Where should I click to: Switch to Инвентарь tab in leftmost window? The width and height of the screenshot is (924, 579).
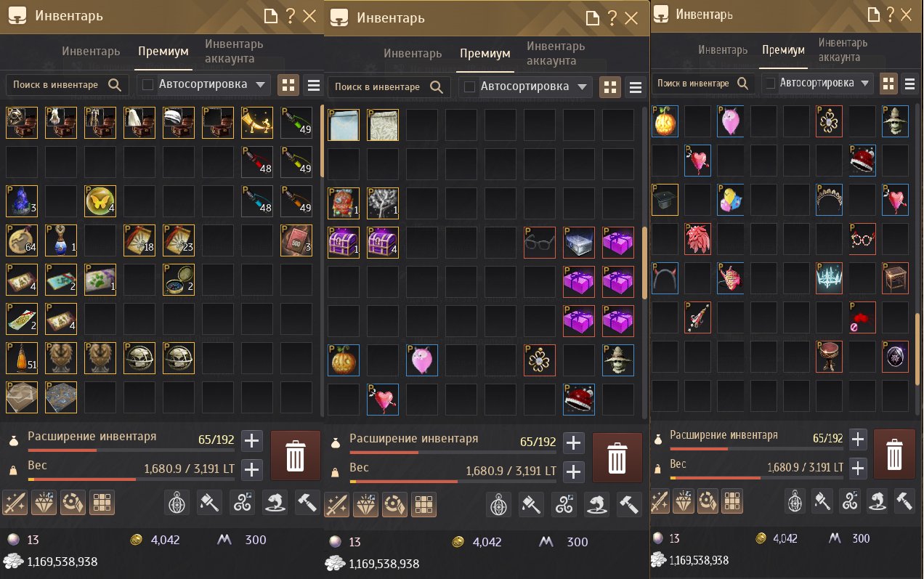click(x=91, y=52)
